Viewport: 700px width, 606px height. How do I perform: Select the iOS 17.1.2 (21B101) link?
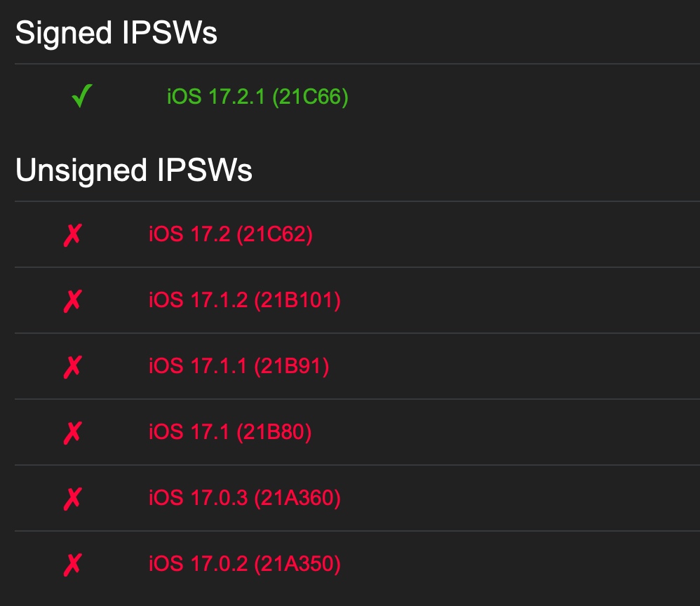(x=244, y=300)
